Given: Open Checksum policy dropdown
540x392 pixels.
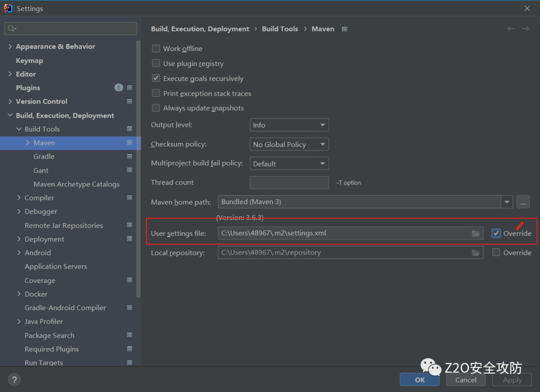Looking at the screenshot, I should (289, 144).
